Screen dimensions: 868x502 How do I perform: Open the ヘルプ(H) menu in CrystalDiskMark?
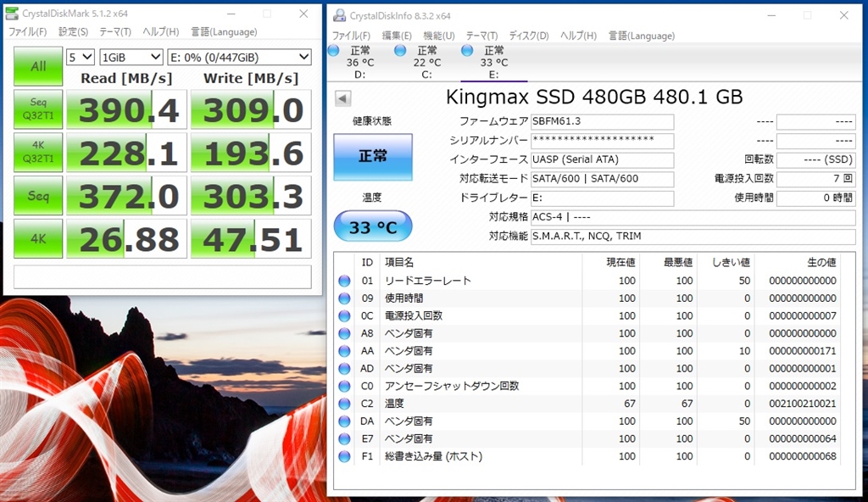pyautogui.click(x=160, y=31)
